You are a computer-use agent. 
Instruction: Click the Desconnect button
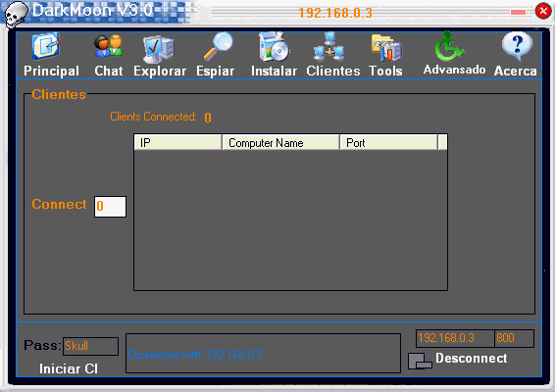[x=457, y=360]
